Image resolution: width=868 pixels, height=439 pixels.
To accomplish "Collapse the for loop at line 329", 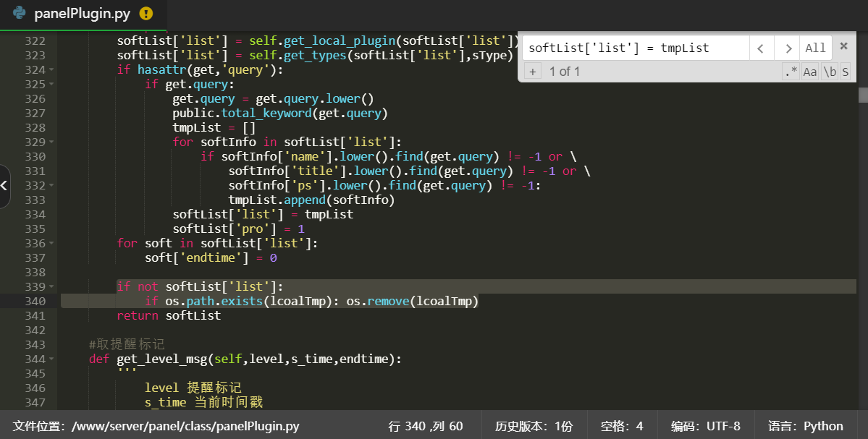I will coord(51,142).
